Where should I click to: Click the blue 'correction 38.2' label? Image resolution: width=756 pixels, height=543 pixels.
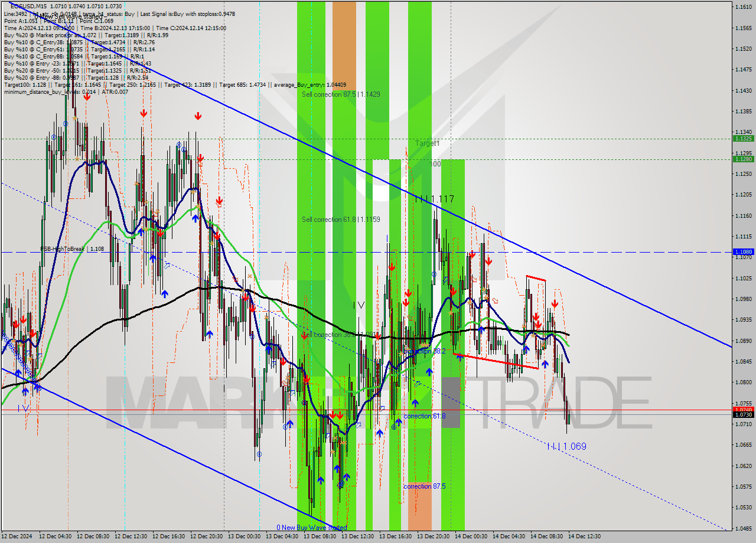[425, 351]
